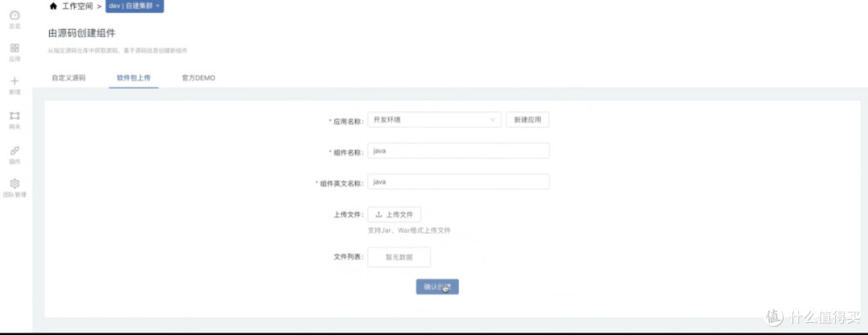Open the 插件 plugin icon
The height and width of the screenshot is (335, 868).
(x=15, y=150)
